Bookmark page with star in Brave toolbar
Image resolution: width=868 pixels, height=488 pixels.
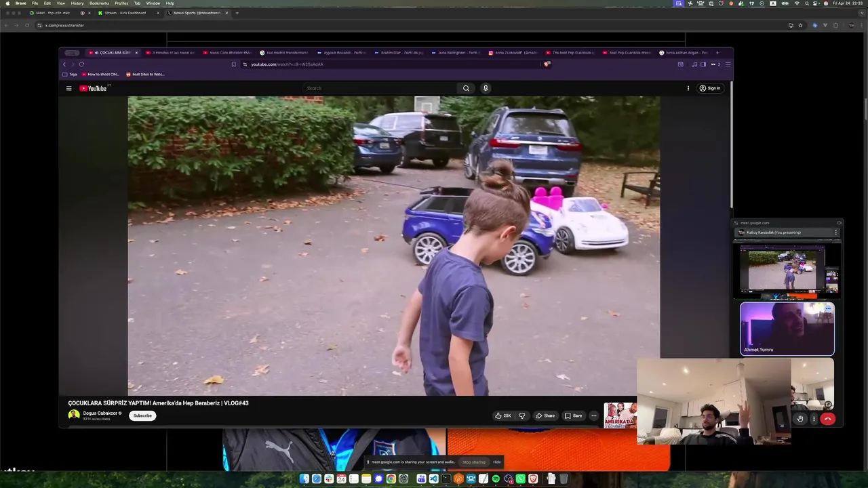coord(800,25)
